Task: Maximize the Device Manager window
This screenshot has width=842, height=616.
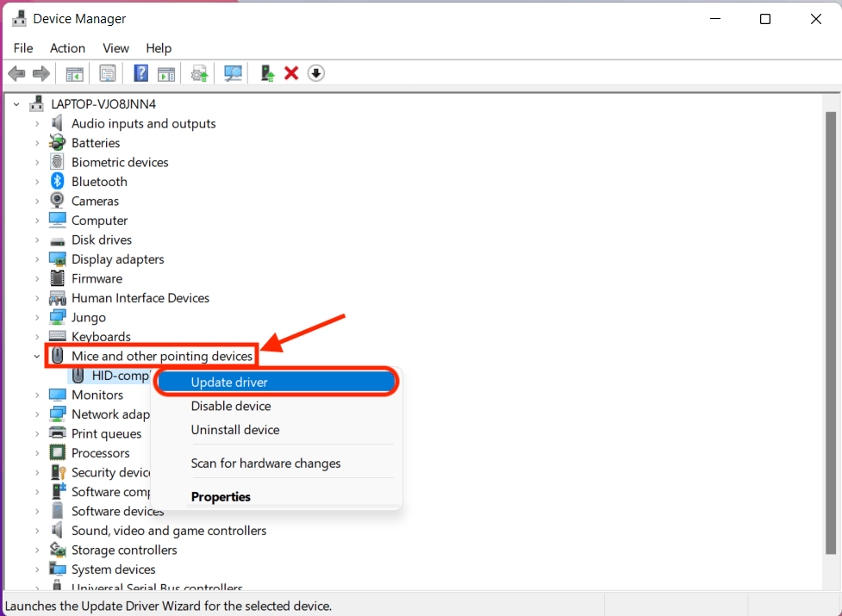Action: 765,19
